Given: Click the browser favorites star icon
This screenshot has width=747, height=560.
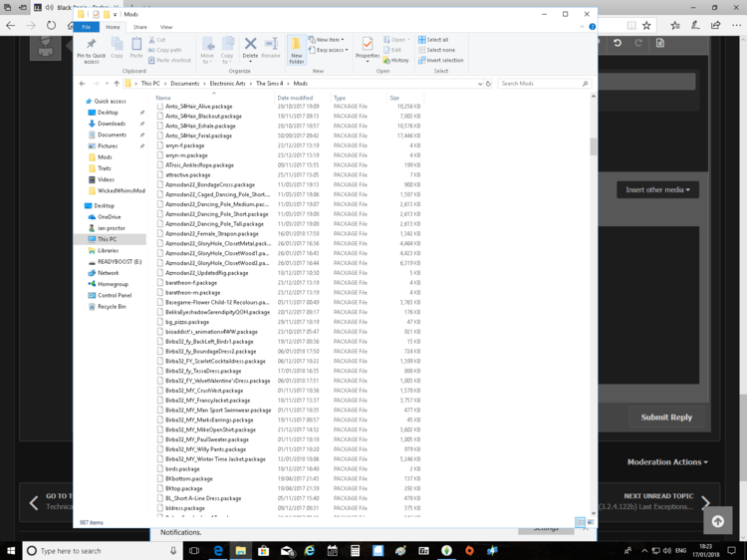Looking at the screenshot, I should coord(646,25).
